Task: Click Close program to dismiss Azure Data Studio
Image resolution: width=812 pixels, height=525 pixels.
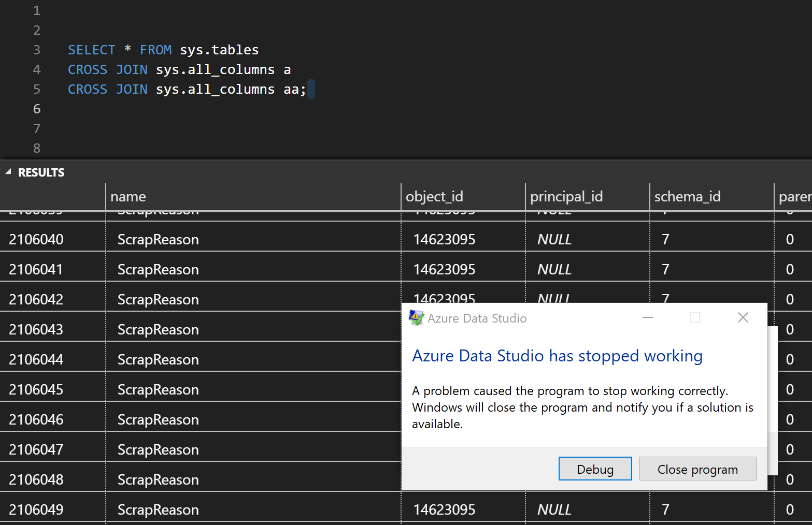Action: [x=697, y=469]
